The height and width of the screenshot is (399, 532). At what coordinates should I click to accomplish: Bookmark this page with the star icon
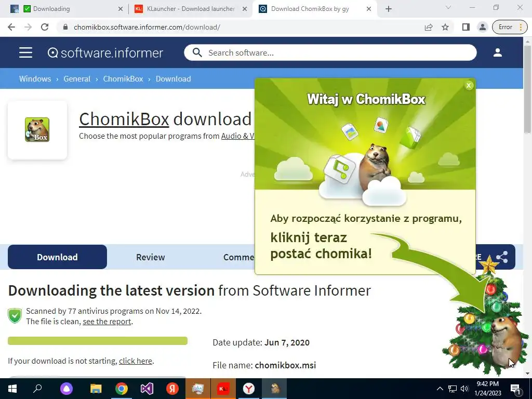click(x=445, y=27)
